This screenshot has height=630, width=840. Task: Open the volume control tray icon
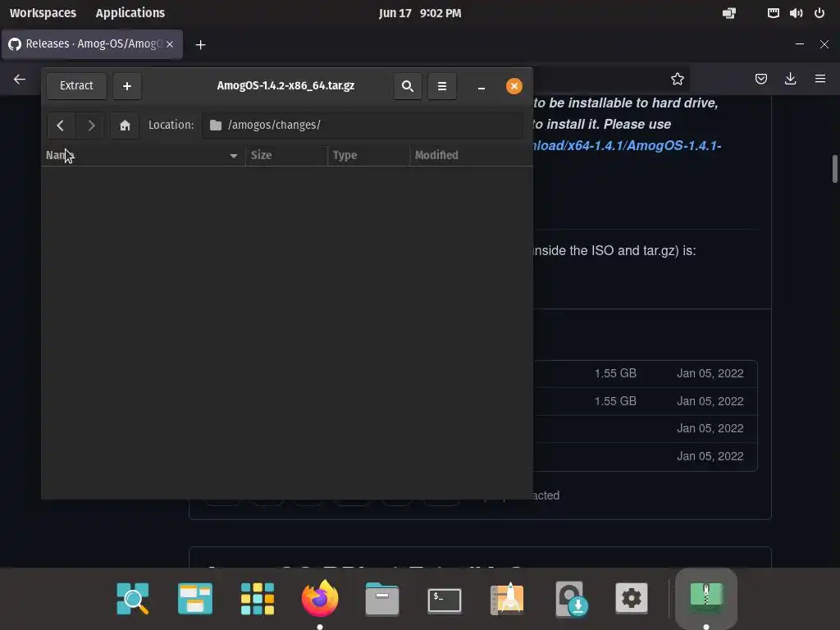[796, 13]
